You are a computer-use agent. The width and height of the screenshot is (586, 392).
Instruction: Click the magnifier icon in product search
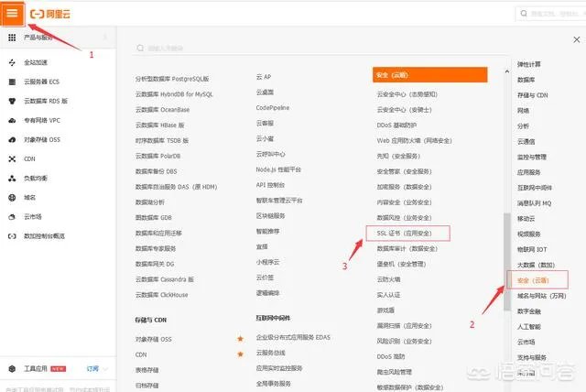click(140, 48)
